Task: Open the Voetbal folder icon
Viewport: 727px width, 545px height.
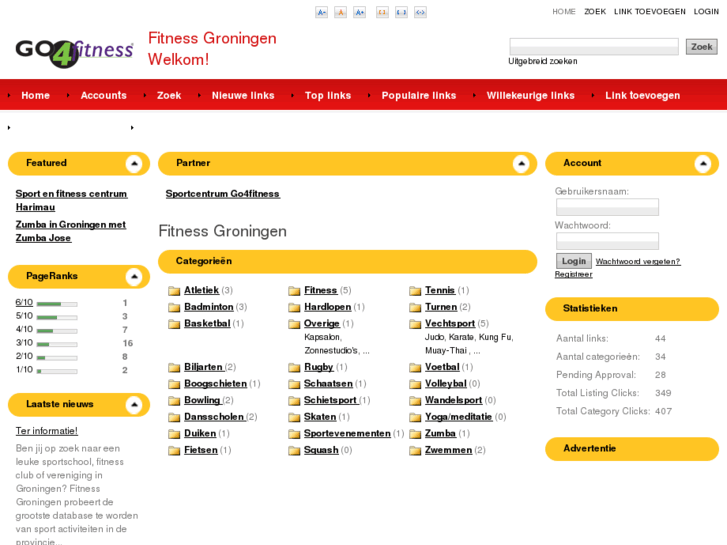Action: pyautogui.click(x=415, y=368)
